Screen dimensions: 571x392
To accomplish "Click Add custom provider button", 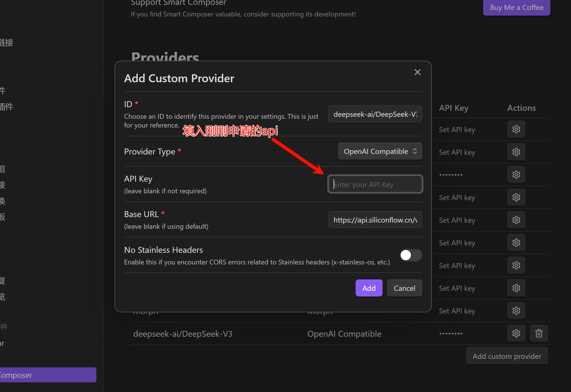I will point(507,356).
